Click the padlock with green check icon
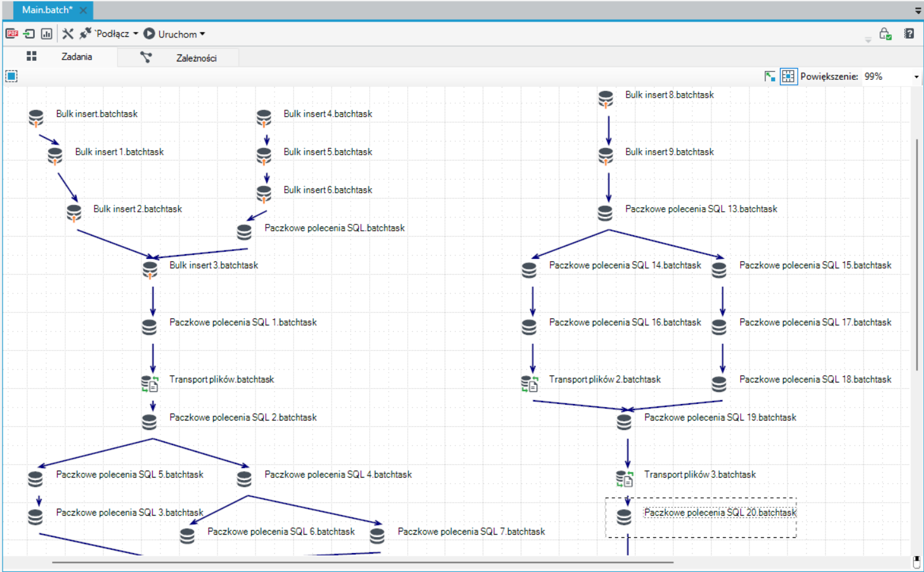The width and height of the screenshot is (924, 572). pyautogui.click(x=885, y=34)
